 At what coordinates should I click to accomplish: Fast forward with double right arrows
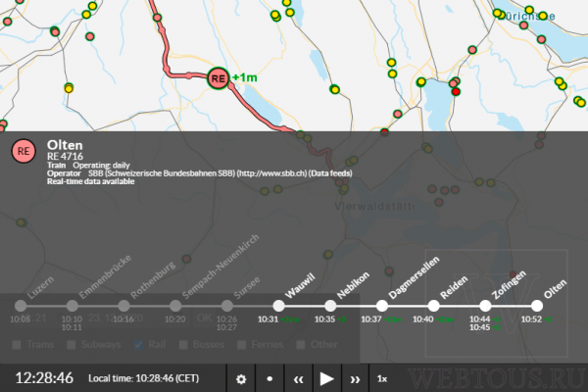355,379
